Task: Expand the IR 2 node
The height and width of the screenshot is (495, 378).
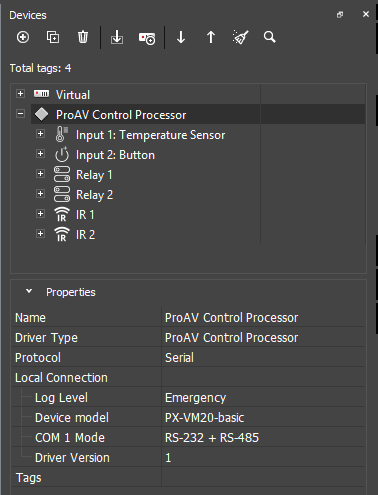Action: click(40, 234)
